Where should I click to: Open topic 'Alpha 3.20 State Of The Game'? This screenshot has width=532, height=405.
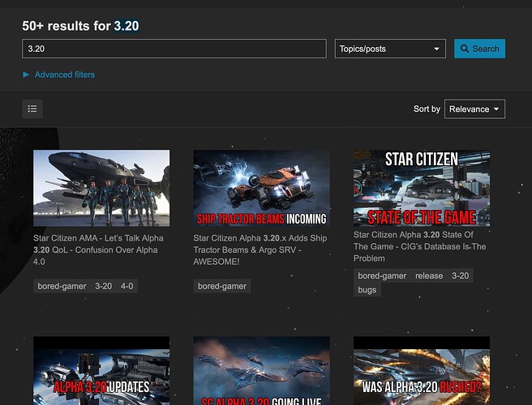tap(420, 246)
